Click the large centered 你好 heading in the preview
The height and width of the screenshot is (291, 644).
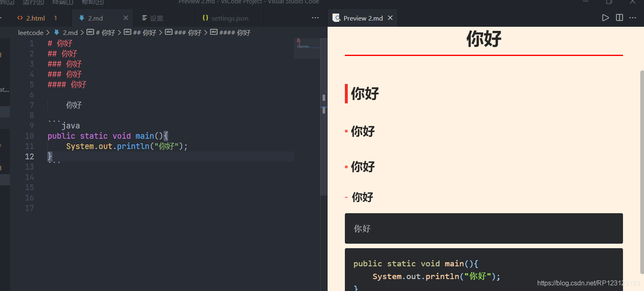point(484,39)
